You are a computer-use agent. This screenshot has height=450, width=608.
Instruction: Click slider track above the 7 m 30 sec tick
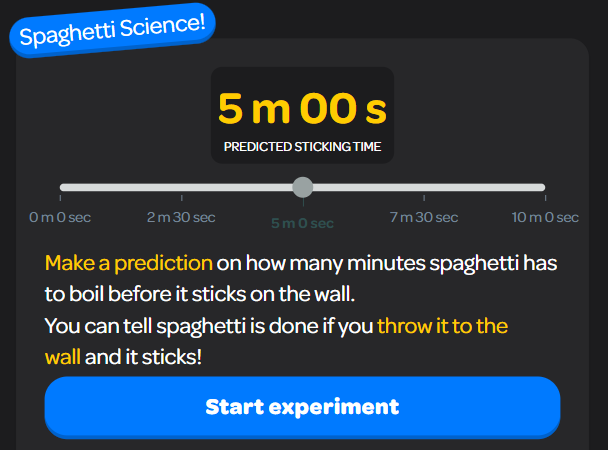click(x=423, y=187)
